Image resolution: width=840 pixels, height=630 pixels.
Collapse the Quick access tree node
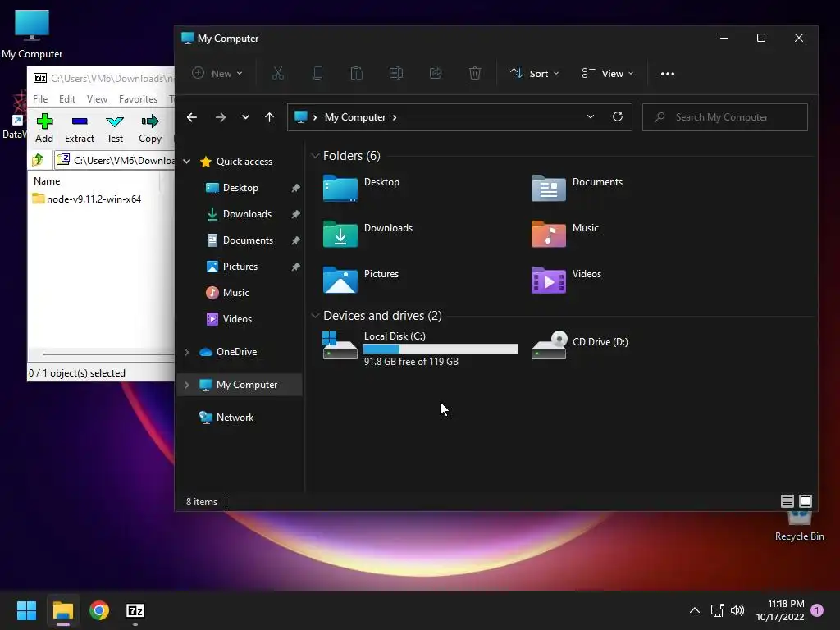pos(186,162)
